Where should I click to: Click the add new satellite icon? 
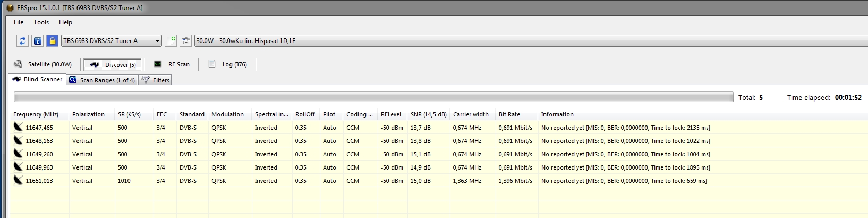[x=171, y=41]
